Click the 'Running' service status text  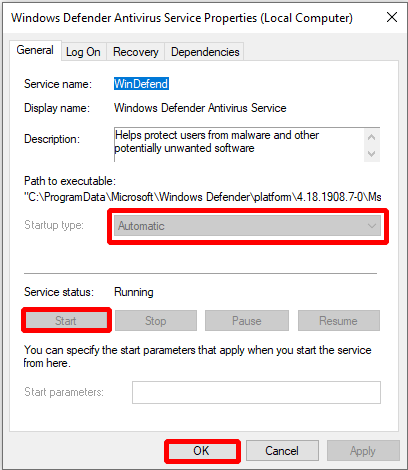click(x=134, y=292)
